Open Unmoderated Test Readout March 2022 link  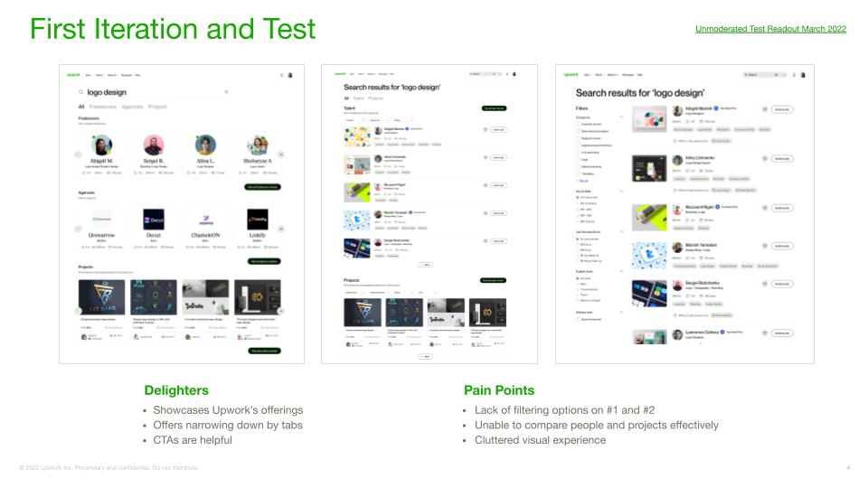coord(770,29)
